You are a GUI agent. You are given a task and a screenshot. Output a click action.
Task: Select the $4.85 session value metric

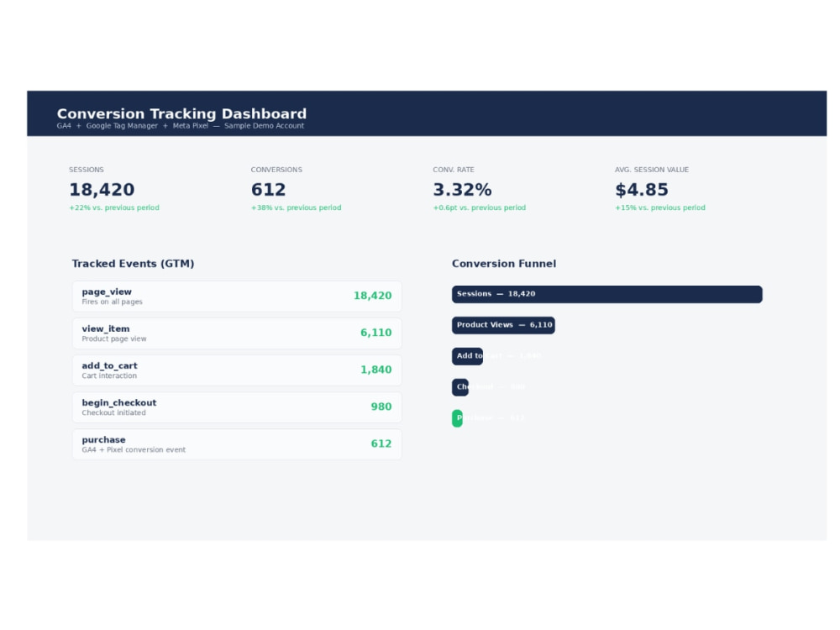point(642,190)
